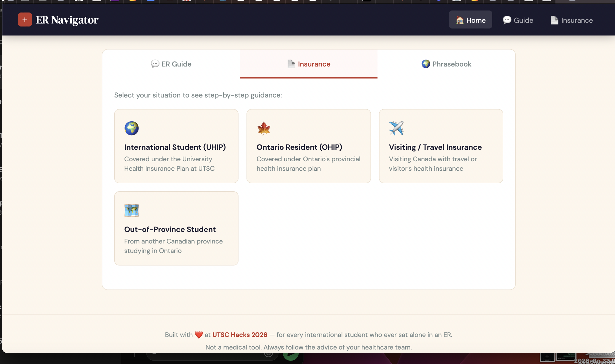
Task: Switch to the Phrasebook tab
Action: click(x=446, y=64)
